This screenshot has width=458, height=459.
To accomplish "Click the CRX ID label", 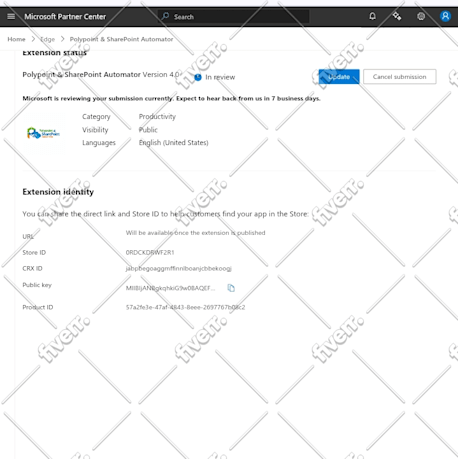I will (x=32, y=269).
